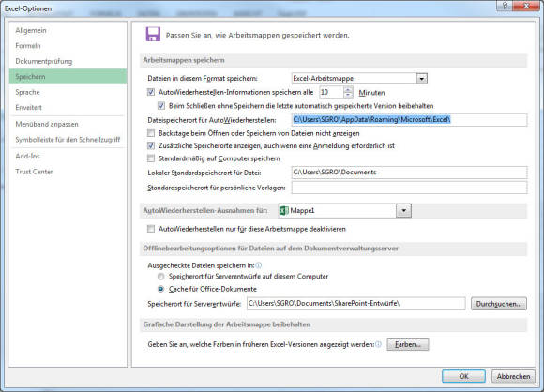Click info icon before the Farben button
Viewport: 544px width, 392px height.
(x=378, y=344)
